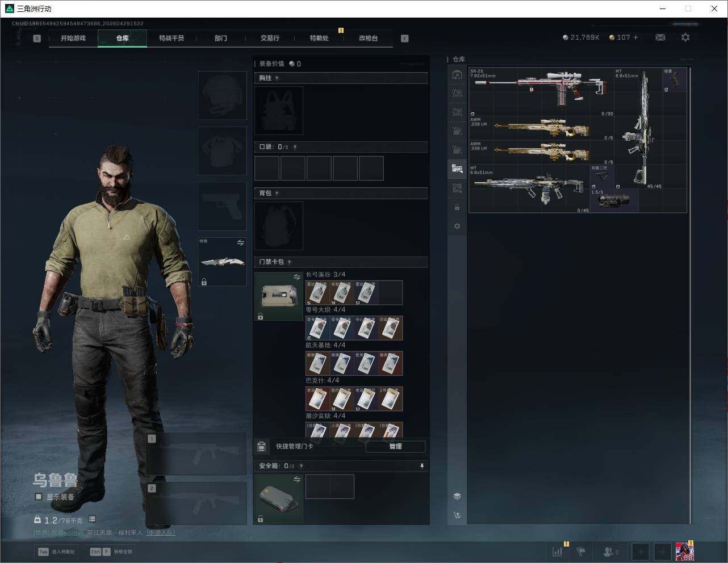Click the empty helmet equipment slot
The image size is (728, 563).
coord(222,95)
